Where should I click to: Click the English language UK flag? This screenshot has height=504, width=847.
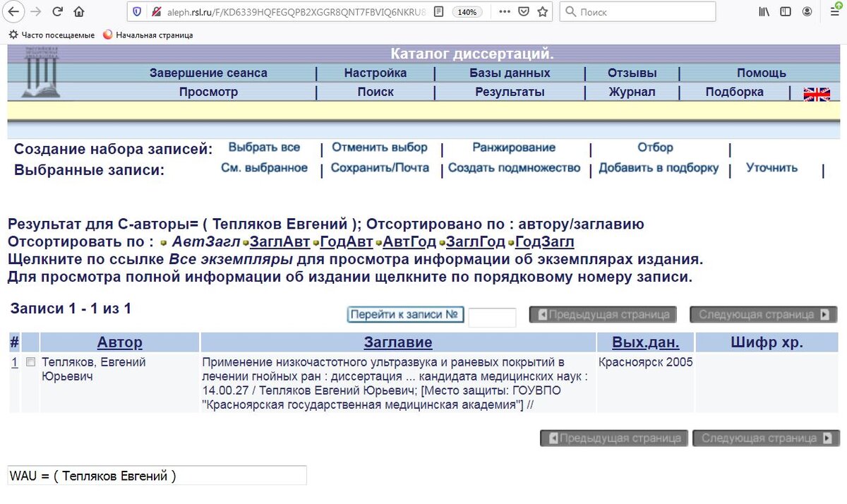pyautogui.click(x=817, y=94)
